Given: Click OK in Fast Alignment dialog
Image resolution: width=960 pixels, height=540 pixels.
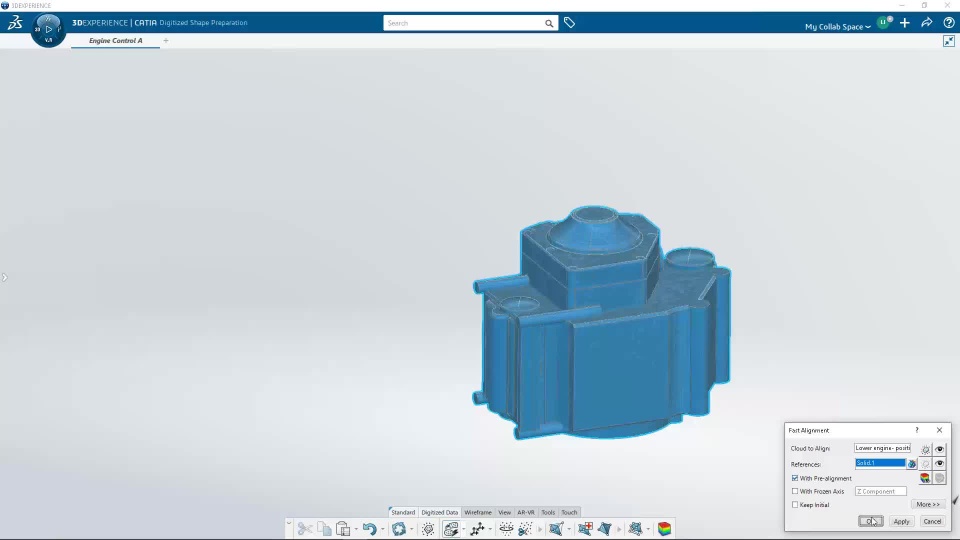Looking at the screenshot, I should [871, 521].
